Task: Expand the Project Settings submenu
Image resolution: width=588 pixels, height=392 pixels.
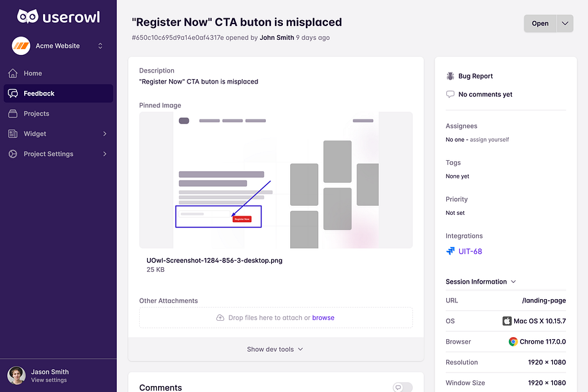Action: [105, 154]
